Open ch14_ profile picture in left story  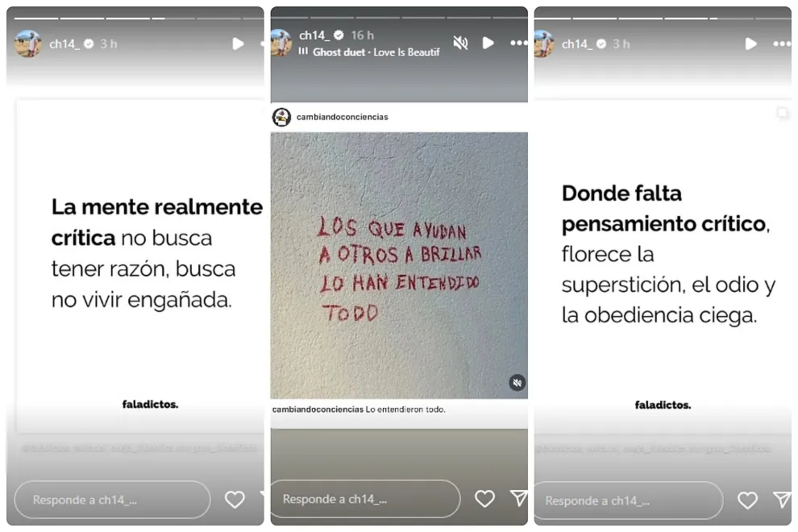tap(28, 44)
